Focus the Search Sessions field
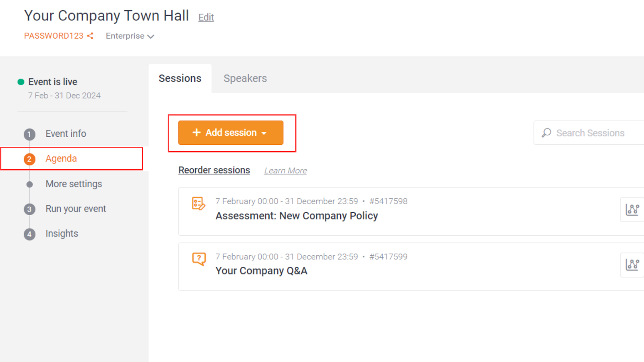Image resolution: width=644 pixels, height=362 pixels. click(x=590, y=133)
